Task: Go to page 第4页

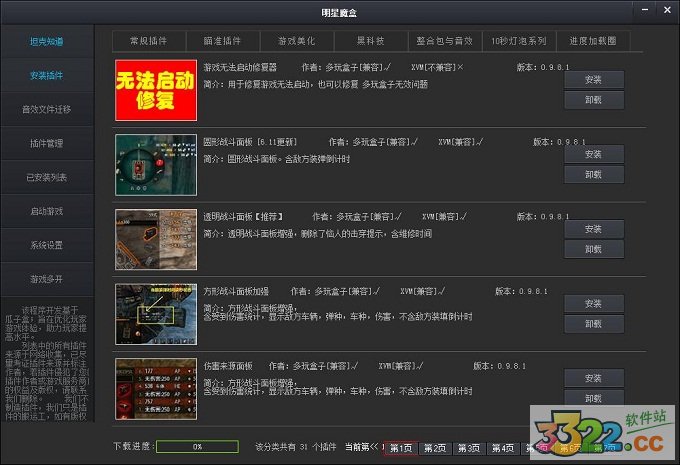Action: pos(503,448)
